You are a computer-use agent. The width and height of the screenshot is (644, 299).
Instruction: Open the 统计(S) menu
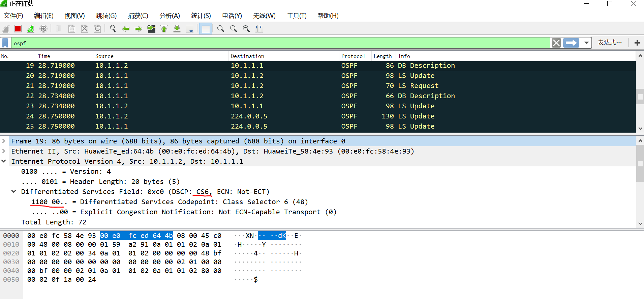(x=201, y=16)
